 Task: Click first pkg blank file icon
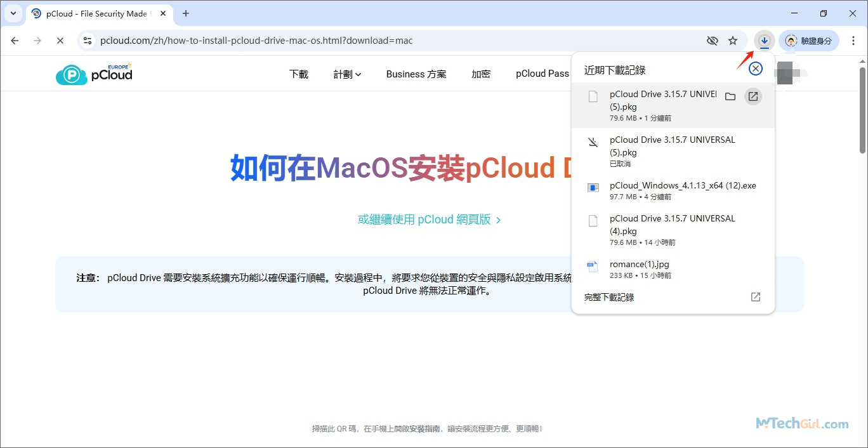[593, 96]
